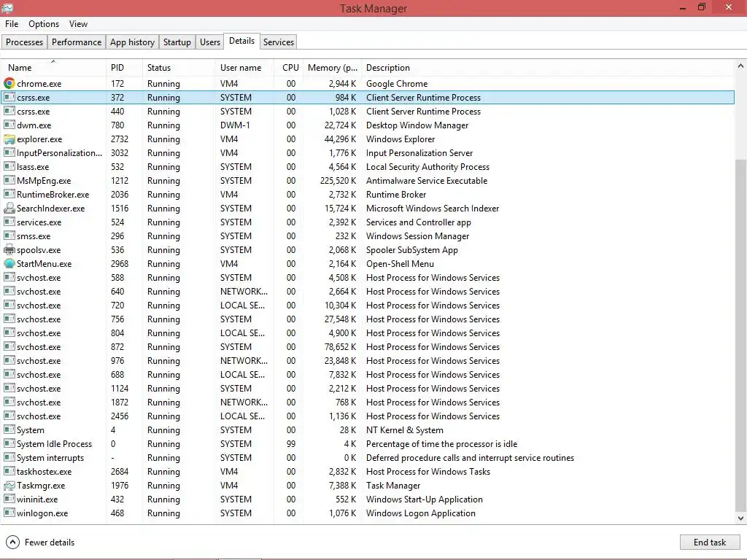Select svchost.exe row with PID 2456
This screenshot has width=747, height=560.
[x=368, y=416]
